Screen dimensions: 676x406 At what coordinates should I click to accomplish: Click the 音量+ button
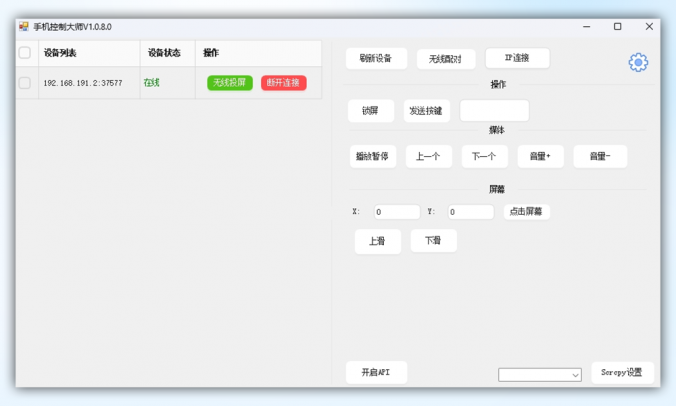[x=541, y=156]
